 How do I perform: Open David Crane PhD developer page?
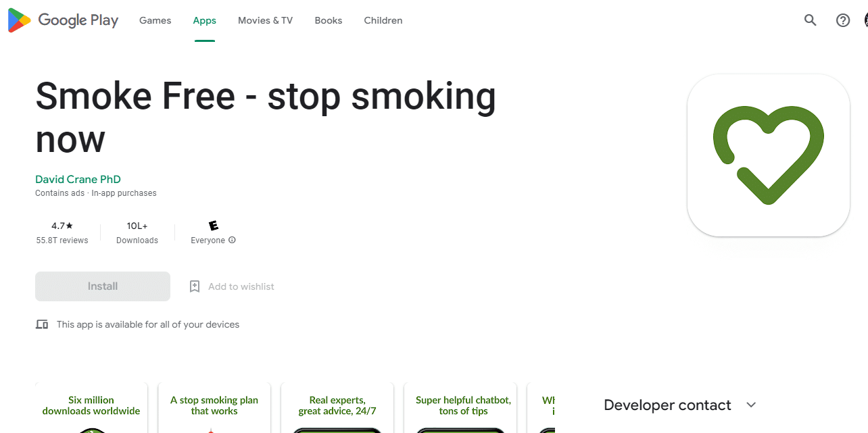tap(78, 180)
